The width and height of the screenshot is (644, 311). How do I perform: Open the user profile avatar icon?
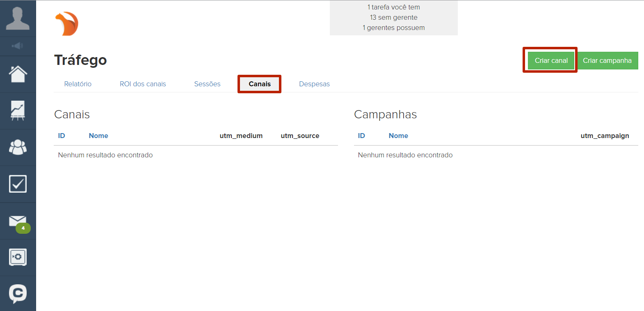18,18
